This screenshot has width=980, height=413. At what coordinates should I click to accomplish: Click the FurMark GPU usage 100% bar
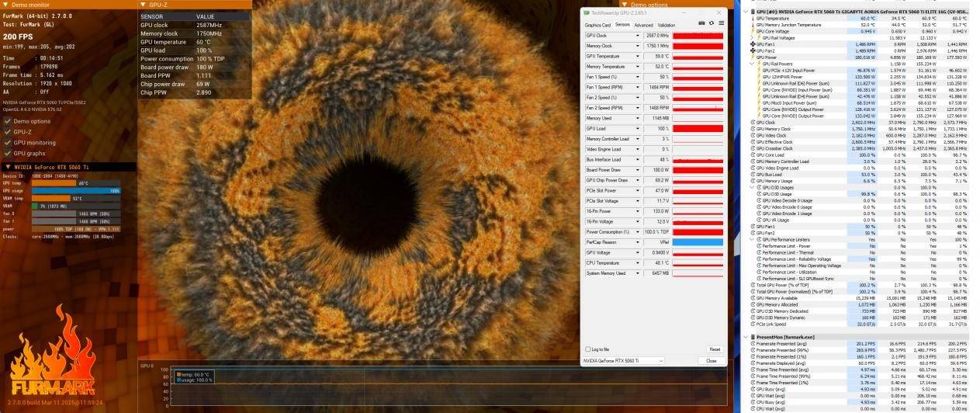point(76,190)
